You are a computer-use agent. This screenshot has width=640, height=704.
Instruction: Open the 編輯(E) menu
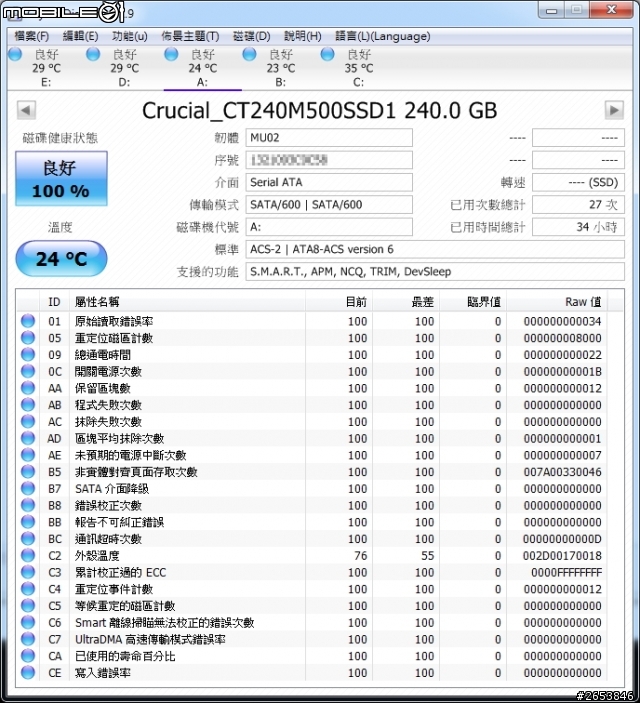click(81, 36)
